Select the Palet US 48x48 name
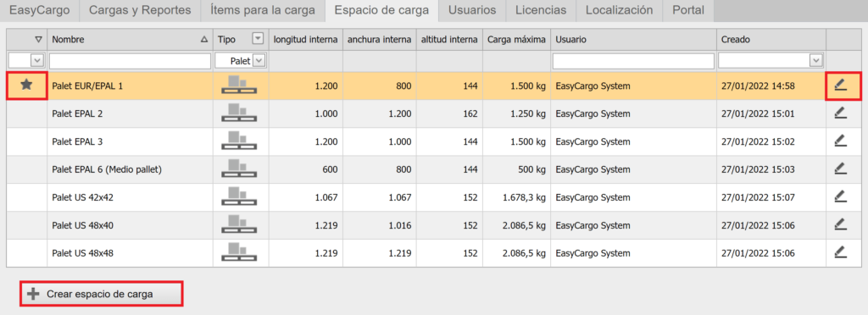The width and height of the screenshot is (868, 315). tap(83, 253)
